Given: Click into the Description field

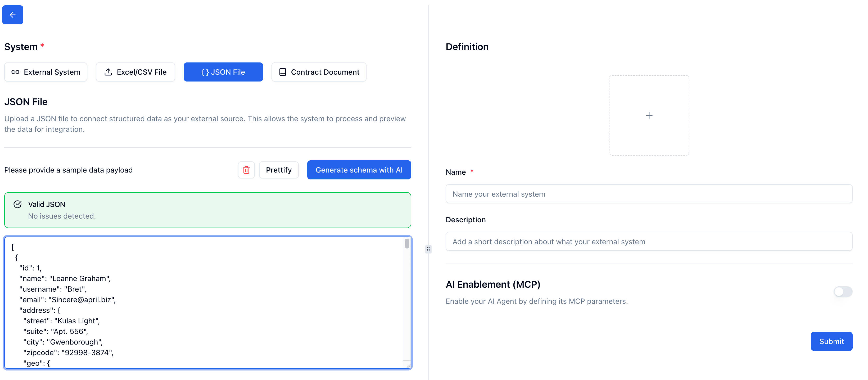Looking at the screenshot, I should (x=649, y=242).
